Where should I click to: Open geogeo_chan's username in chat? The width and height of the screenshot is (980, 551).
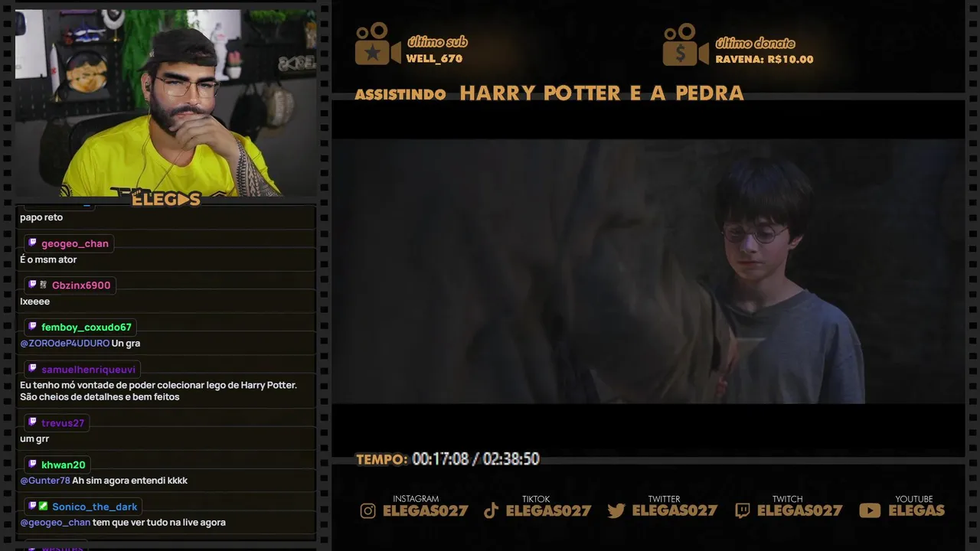pyautogui.click(x=75, y=243)
